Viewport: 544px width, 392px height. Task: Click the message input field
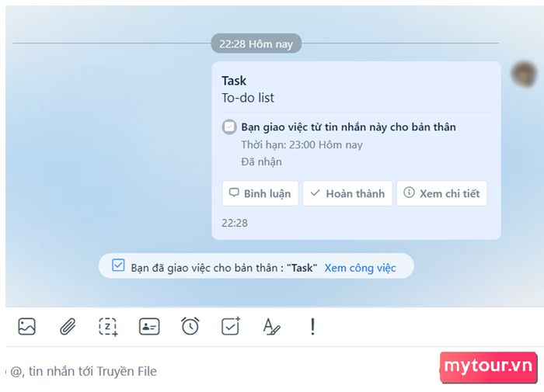222,371
